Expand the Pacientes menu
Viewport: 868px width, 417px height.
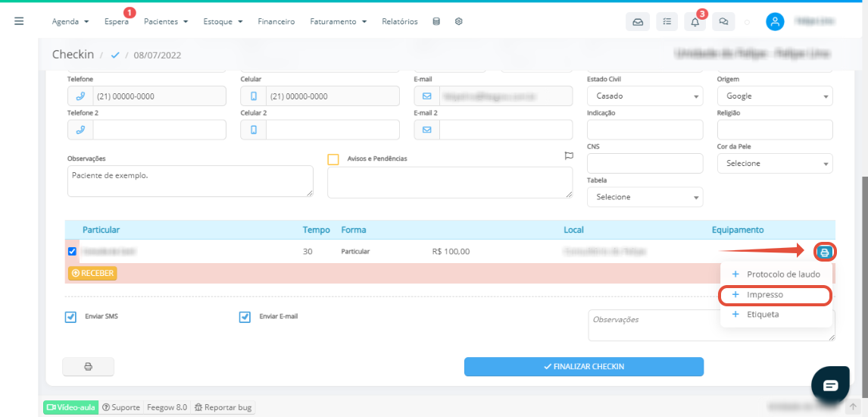coord(166,21)
